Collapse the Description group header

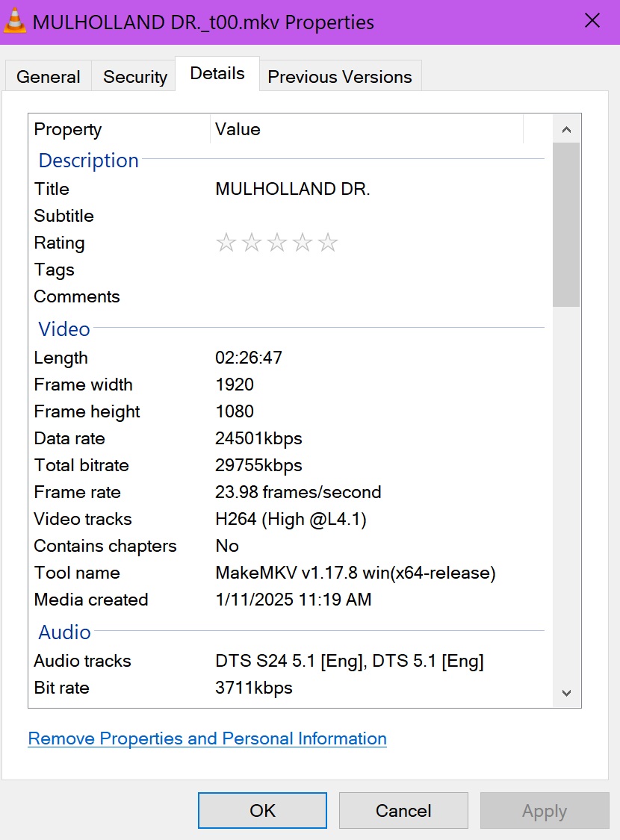pos(88,161)
